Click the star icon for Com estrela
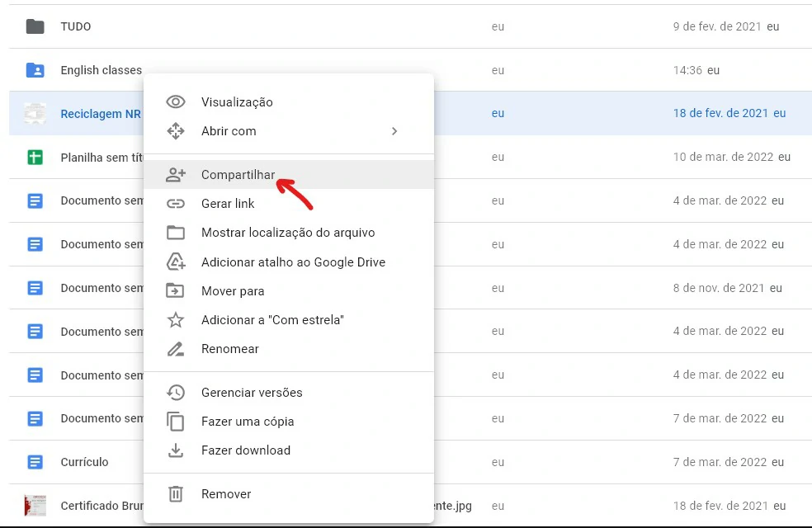 click(176, 319)
